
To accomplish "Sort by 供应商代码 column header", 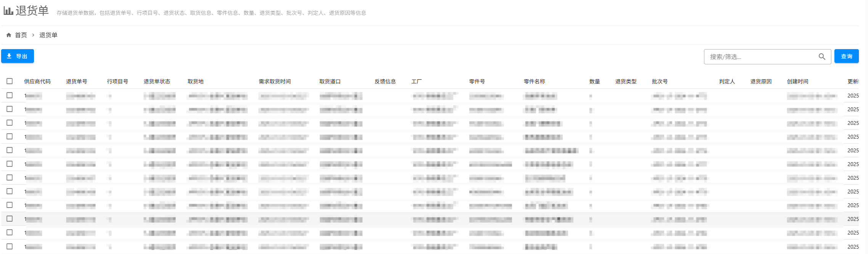I will (37, 81).
